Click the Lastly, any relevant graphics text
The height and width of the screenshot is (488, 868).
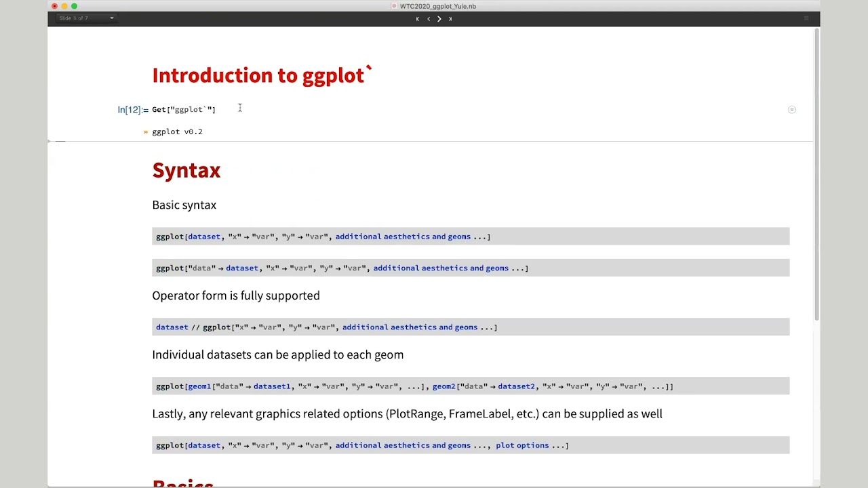(408, 413)
